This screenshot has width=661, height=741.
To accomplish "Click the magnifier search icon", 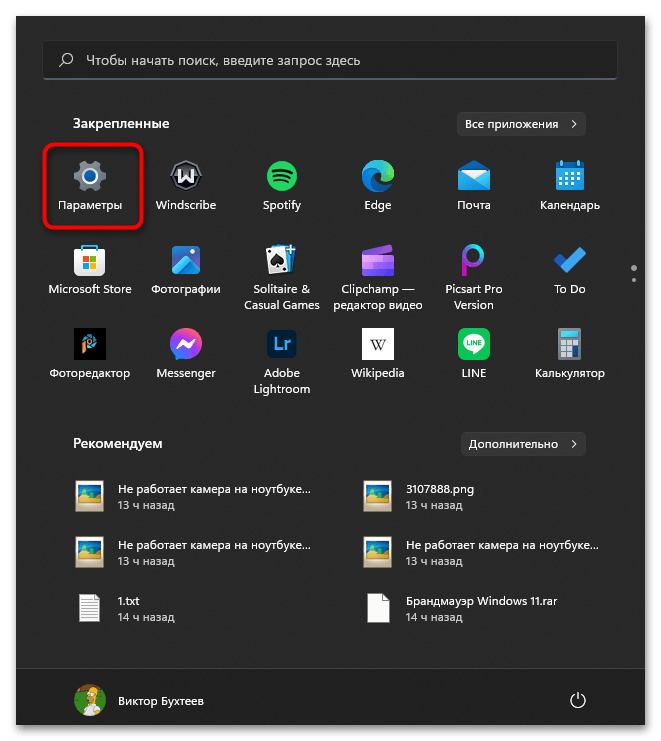I will (66, 60).
